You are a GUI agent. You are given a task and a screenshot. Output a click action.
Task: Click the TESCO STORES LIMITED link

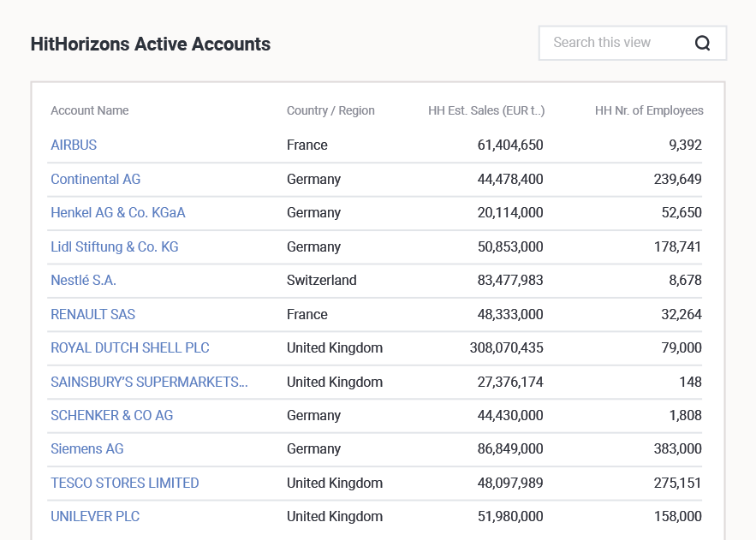click(125, 483)
